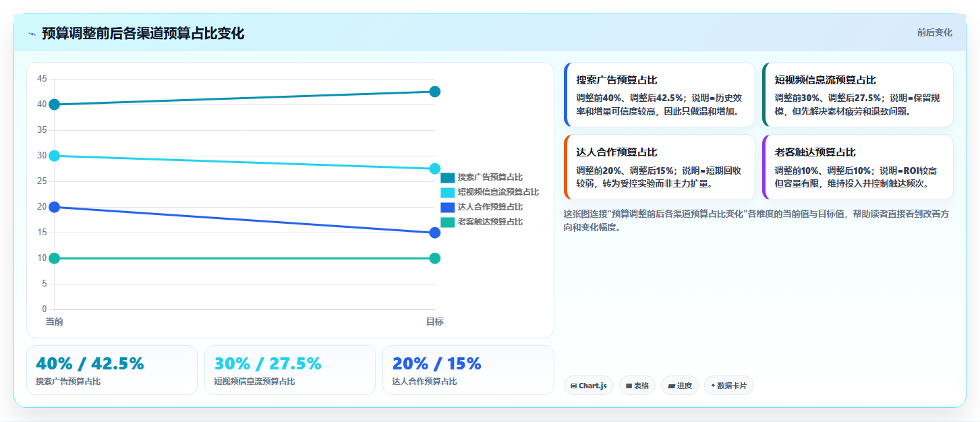Click the 5 y-axis tick label

pos(45,284)
